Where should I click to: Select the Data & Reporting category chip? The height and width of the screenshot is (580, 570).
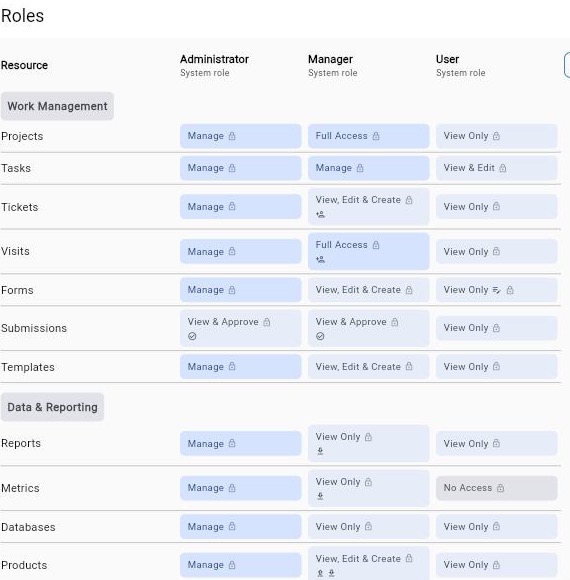pyautogui.click(x=53, y=407)
